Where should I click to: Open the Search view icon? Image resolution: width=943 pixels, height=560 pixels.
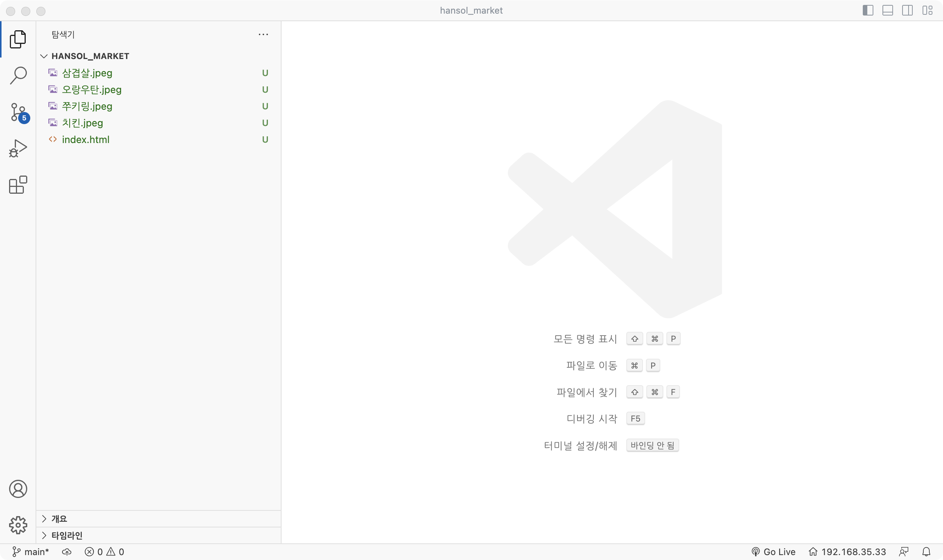coord(18,76)
